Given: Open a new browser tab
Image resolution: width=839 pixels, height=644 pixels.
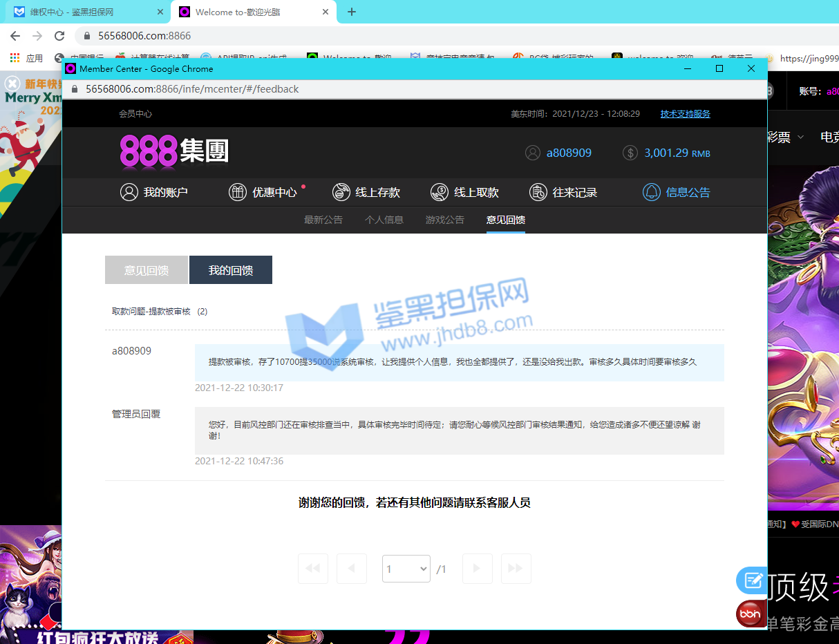Looking at the screenshot, I should click(352, 12).
